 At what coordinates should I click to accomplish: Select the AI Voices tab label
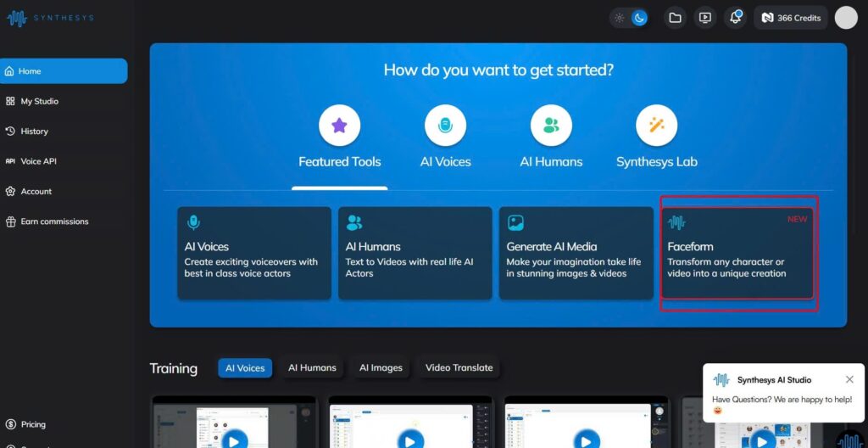pos(445,162)
